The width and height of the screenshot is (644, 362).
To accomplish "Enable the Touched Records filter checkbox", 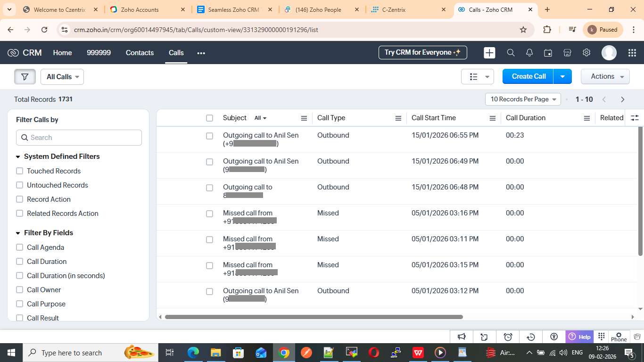I will [20, 171].
